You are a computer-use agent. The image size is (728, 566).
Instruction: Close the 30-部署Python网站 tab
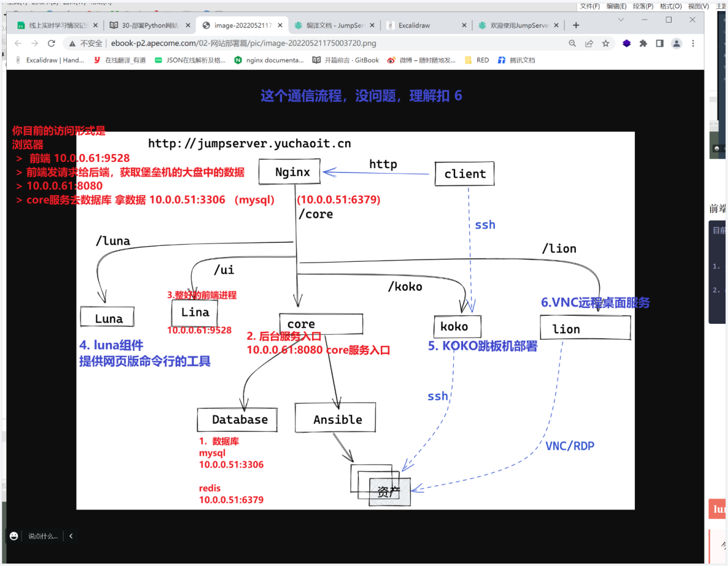click(188, 25)
